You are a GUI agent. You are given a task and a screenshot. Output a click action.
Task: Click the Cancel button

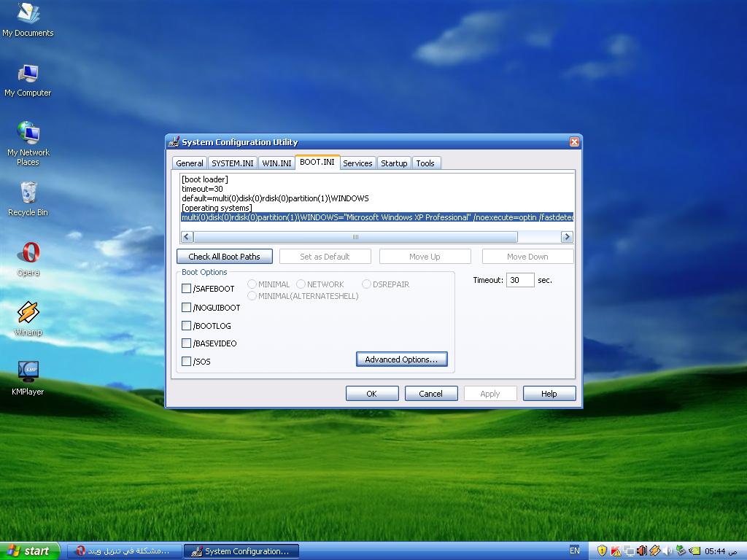tap(431, 394)
